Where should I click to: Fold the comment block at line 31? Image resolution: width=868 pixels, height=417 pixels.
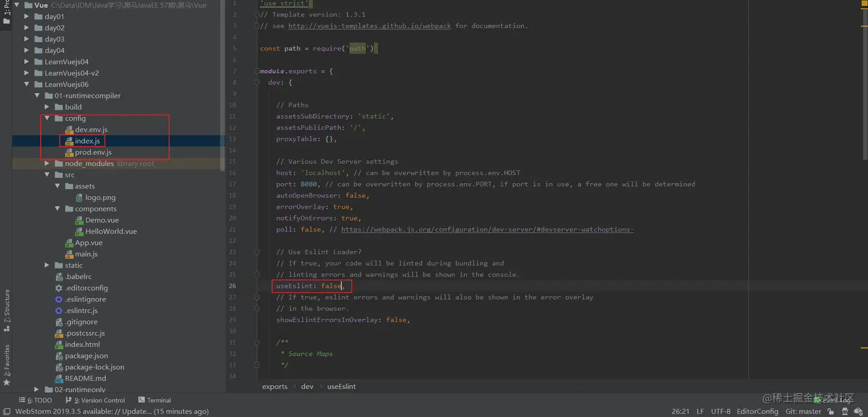tap(257, 342)
